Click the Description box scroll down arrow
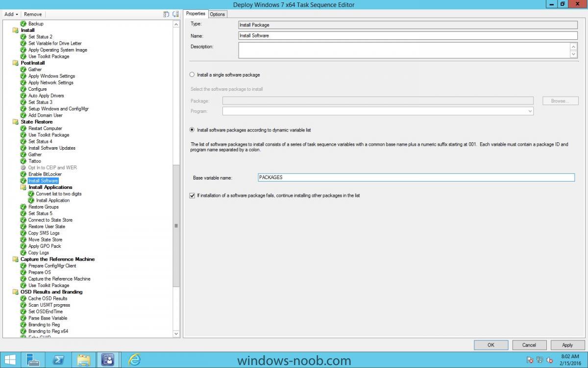Viewport: 588px width, 368px height. pos(574,54)
